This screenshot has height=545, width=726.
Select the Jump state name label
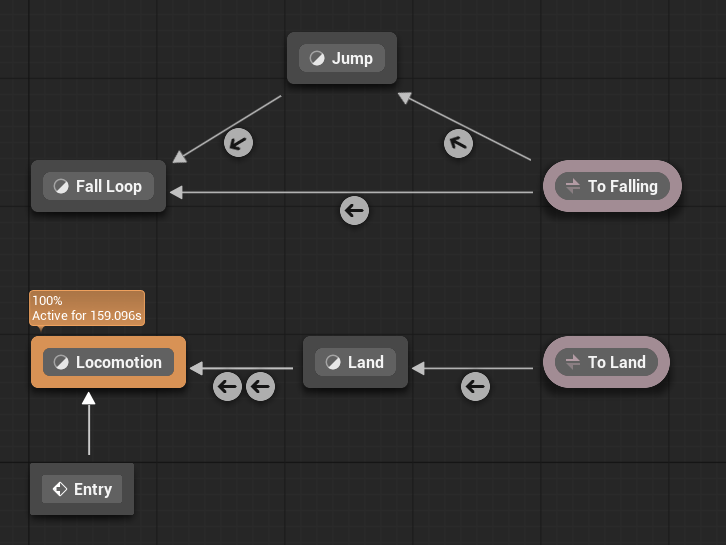(352, 58)
